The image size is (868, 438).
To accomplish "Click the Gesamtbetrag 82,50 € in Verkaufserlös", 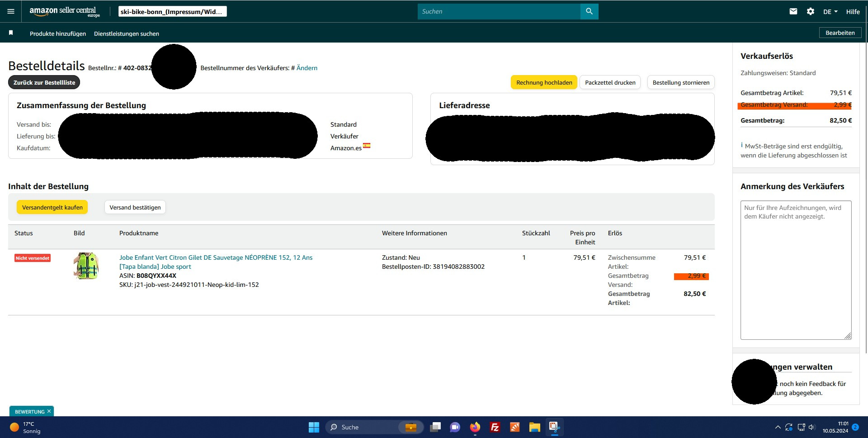I will [796, 120].
